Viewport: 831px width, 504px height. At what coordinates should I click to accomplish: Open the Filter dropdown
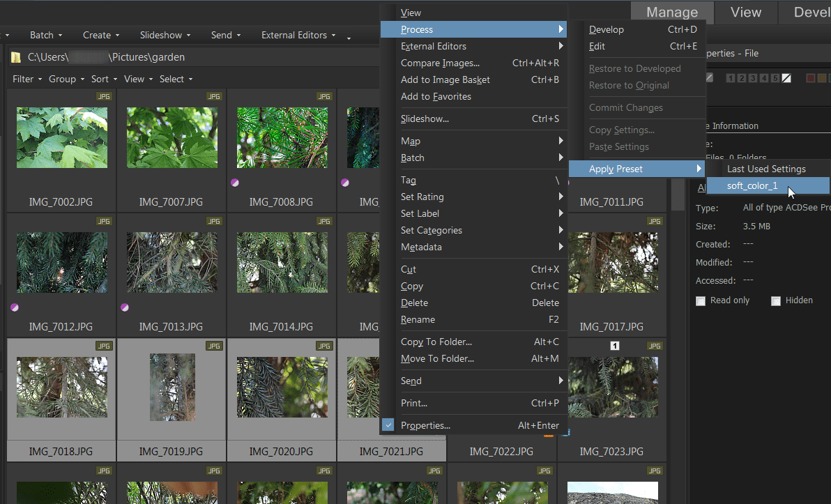coord(27,79)
